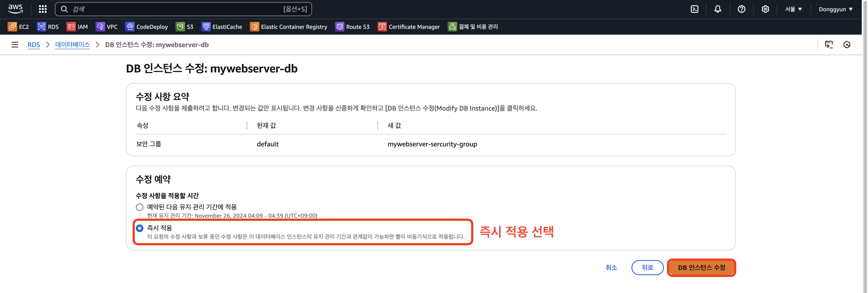Select the 즉시 적용 radio button

[140, 228]
